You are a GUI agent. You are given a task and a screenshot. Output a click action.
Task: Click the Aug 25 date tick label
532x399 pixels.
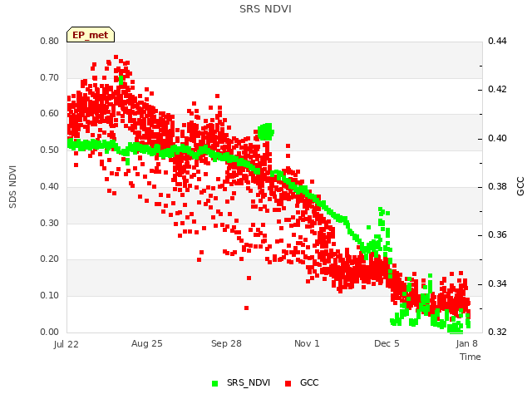147,343
